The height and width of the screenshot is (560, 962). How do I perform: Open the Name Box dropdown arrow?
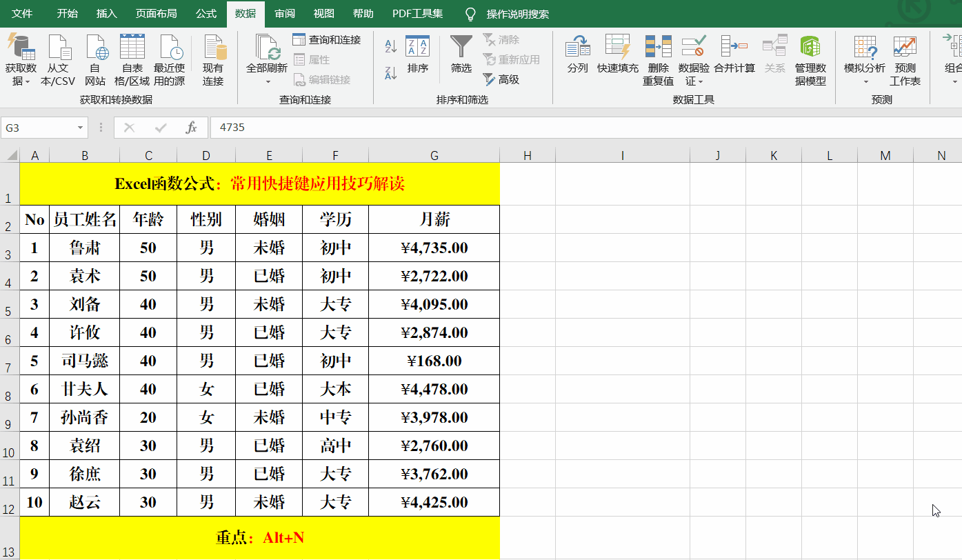coord(81,128)
